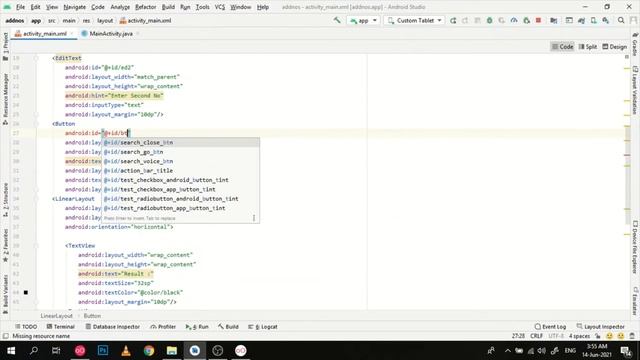Viewport: 640px width, 360px height.
Task: Switch to Split view mode
Action: tap(588, 47)
